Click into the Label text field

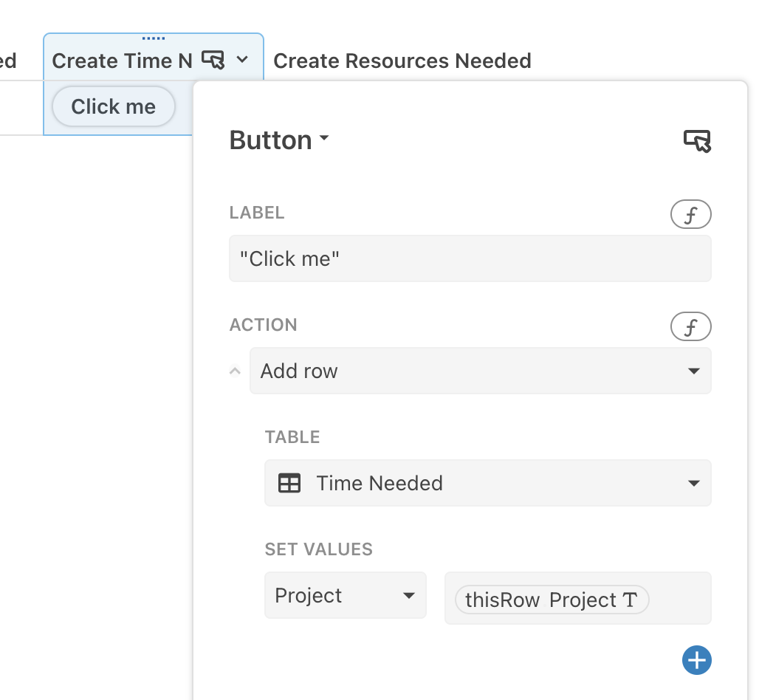[470, 258]
